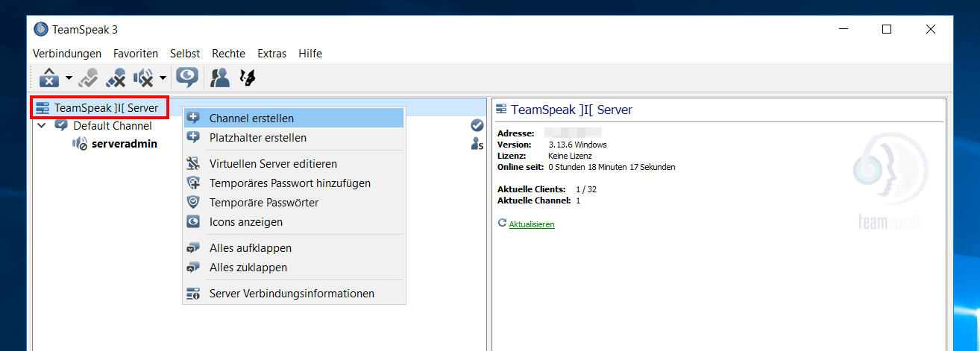Open the away status dropdown arrow

[69, 78]
